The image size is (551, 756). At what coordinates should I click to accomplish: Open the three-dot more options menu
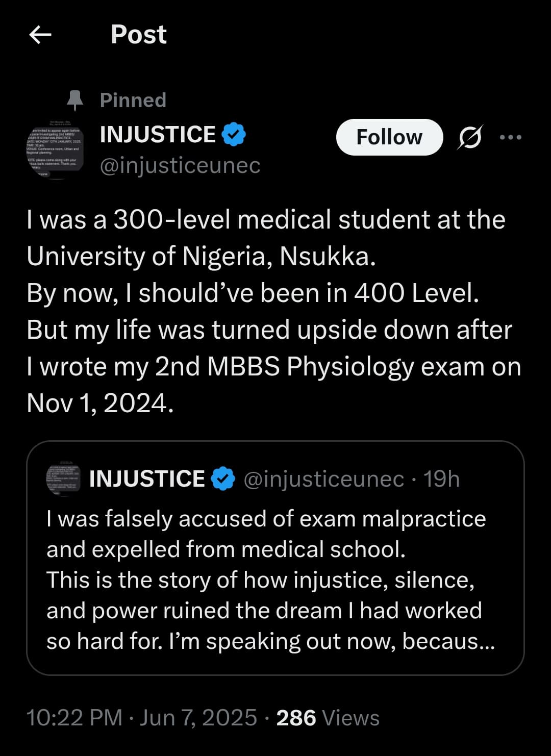point(511,137)
